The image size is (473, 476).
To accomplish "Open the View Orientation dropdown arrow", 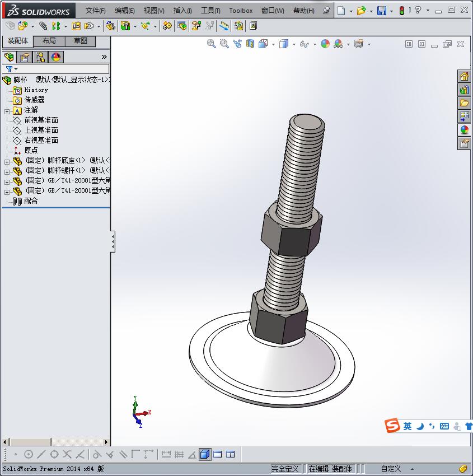I will (273, 44).
